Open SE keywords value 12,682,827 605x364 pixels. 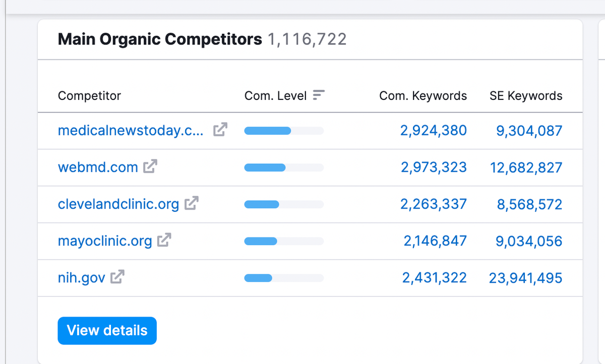click(x=526, y=167)
